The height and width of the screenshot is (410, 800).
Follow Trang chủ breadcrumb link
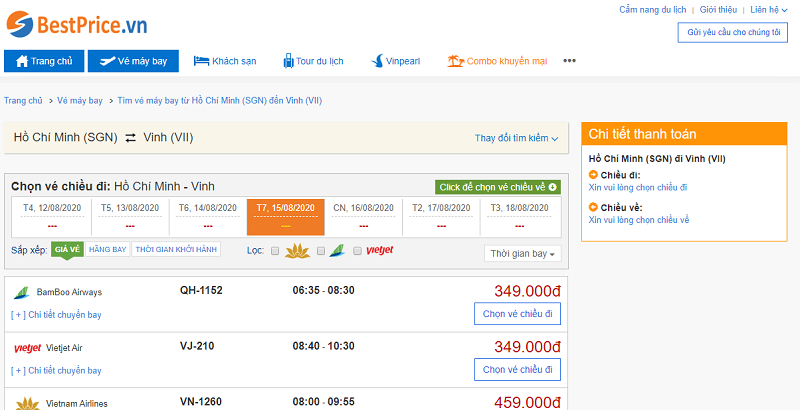[23, 100]
